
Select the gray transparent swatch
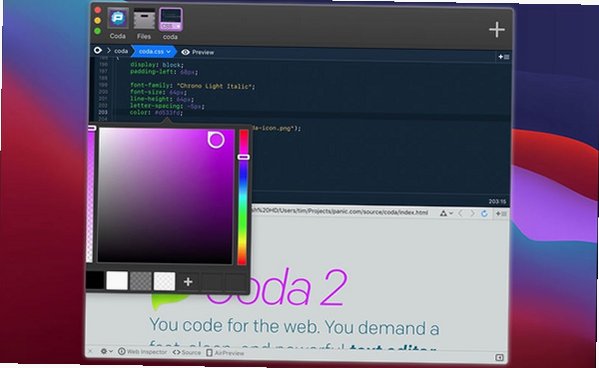point(141,281)
